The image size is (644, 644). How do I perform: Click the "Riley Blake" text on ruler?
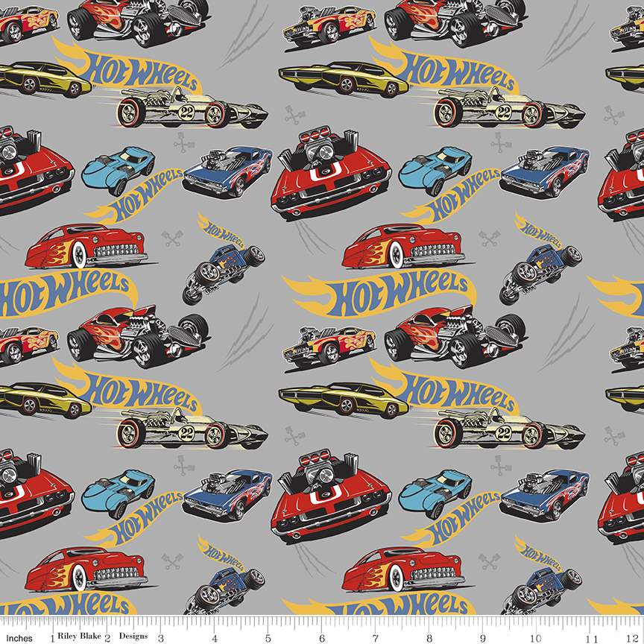coord(80,638)
